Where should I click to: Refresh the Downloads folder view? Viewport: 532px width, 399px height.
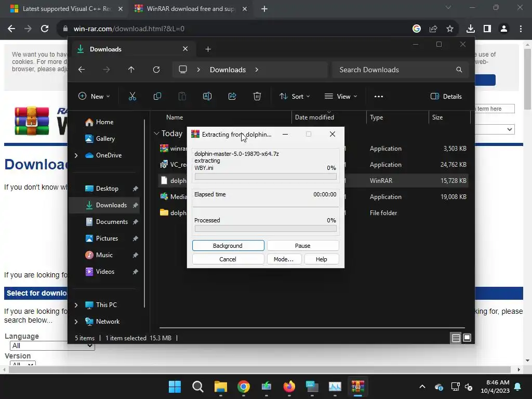point(156,70)
